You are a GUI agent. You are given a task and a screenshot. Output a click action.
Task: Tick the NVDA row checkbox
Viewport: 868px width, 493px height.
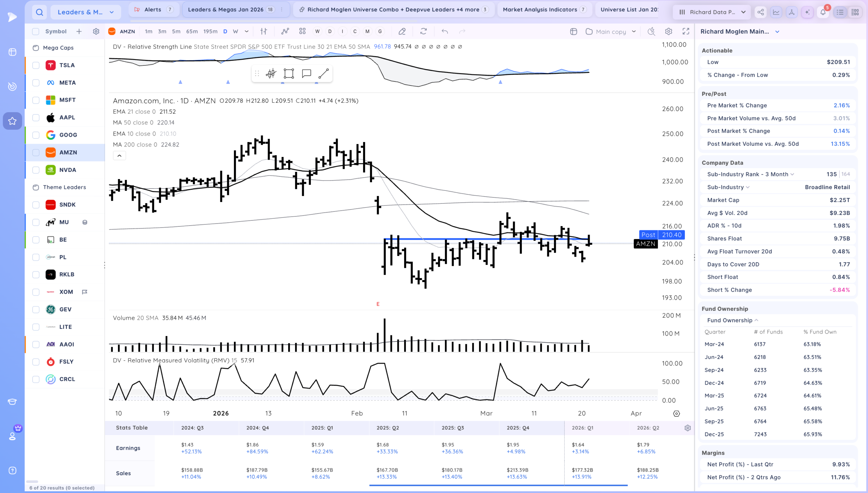click(36, 170)
